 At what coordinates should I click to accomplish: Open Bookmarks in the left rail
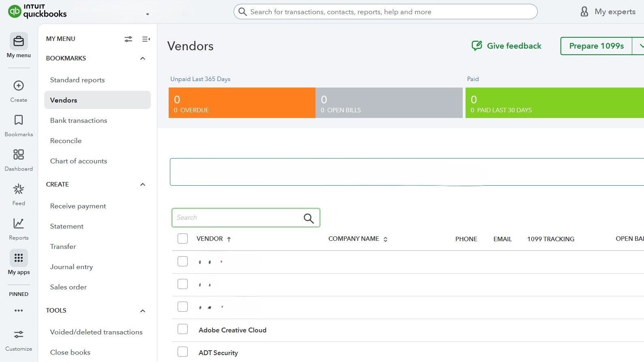pos(19,120)
